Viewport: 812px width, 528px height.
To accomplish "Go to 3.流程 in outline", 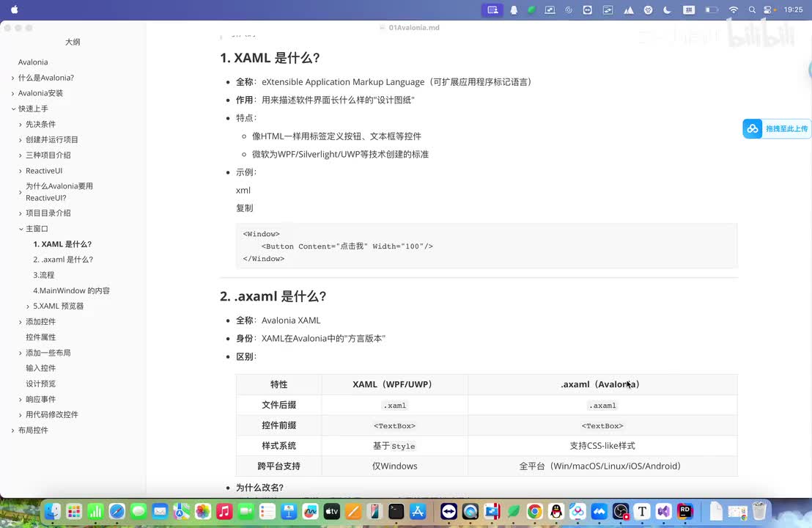I will 43,275.
